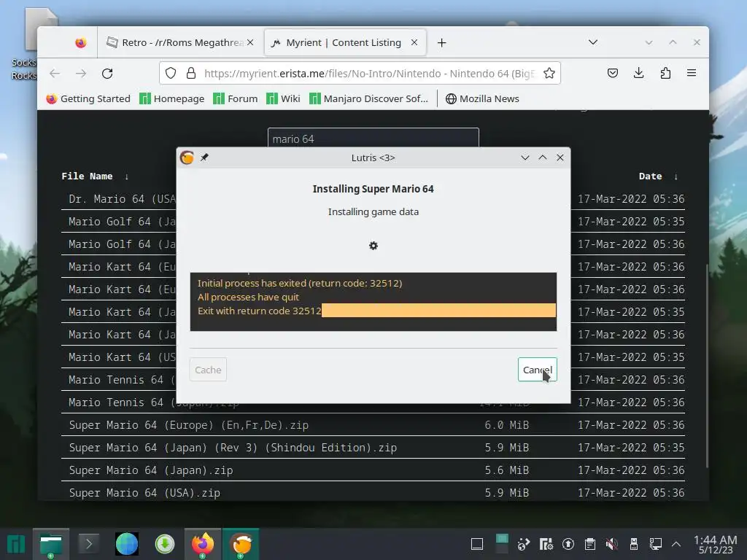Sort listing by Date arrow
The image size is (747, 560).
676,176
